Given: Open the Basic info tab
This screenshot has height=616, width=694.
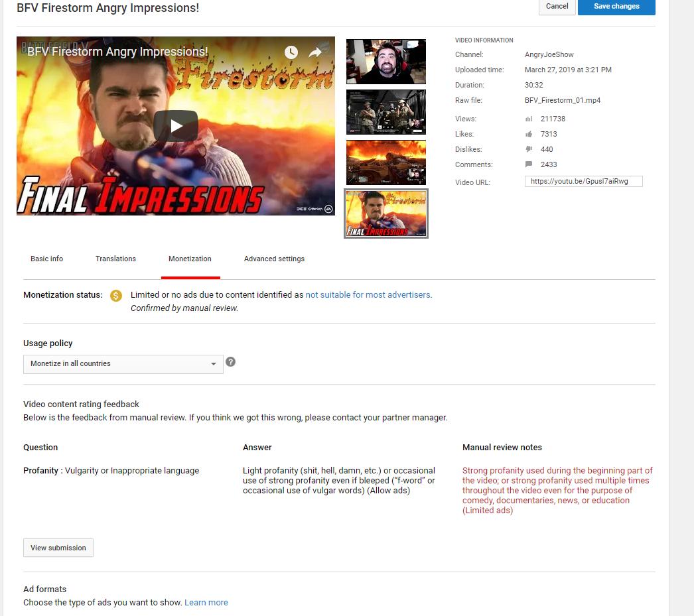Looking at the screenshot, I should click(x=47, y=259).
